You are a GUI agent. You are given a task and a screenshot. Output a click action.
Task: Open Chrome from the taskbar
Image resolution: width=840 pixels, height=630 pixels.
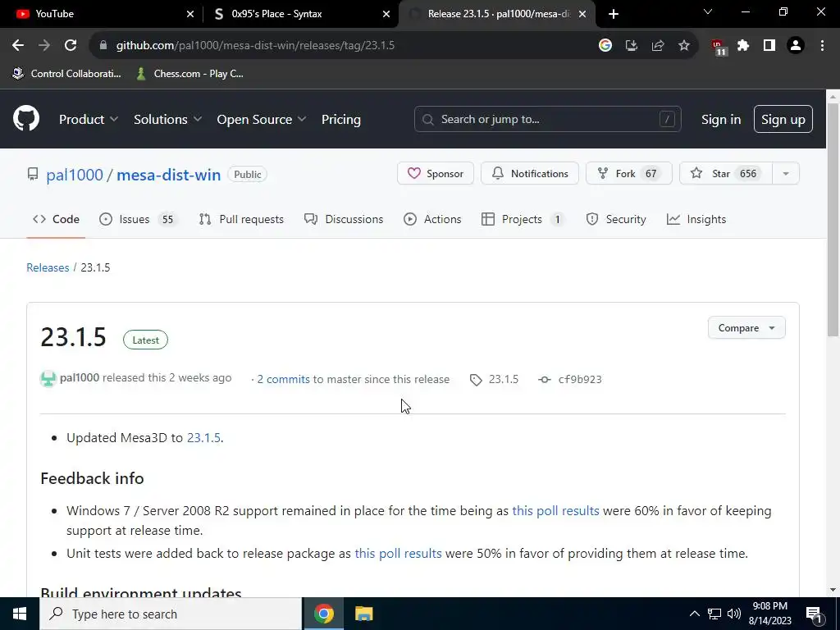323,614
